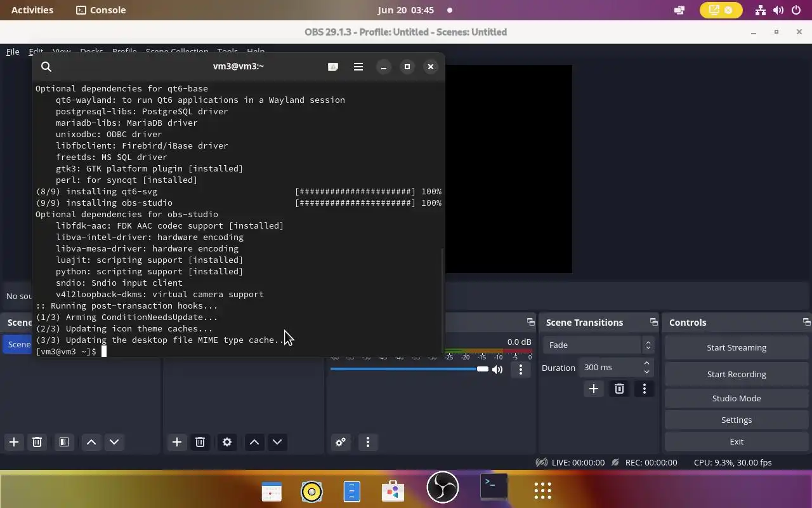The width and height of the screenshot is (812, 508).
Task: Open the system volume menu in top bar
Action: [778, 10]
